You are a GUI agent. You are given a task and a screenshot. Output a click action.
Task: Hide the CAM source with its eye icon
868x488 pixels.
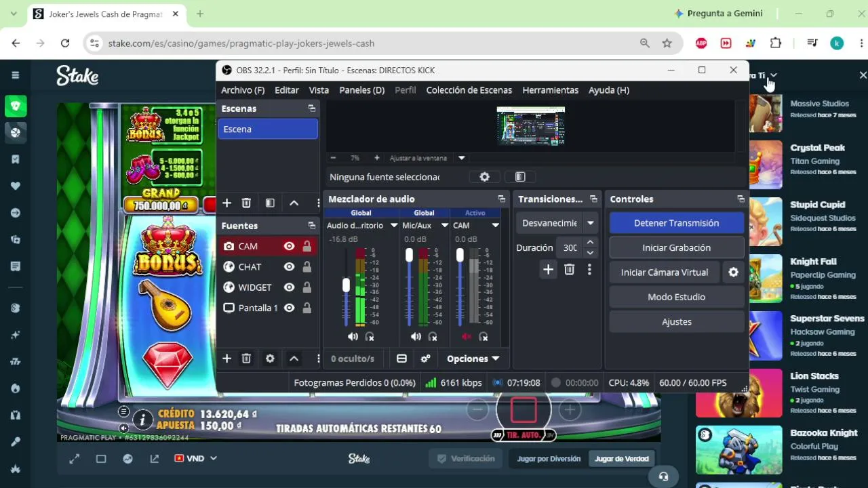(290, 247)
